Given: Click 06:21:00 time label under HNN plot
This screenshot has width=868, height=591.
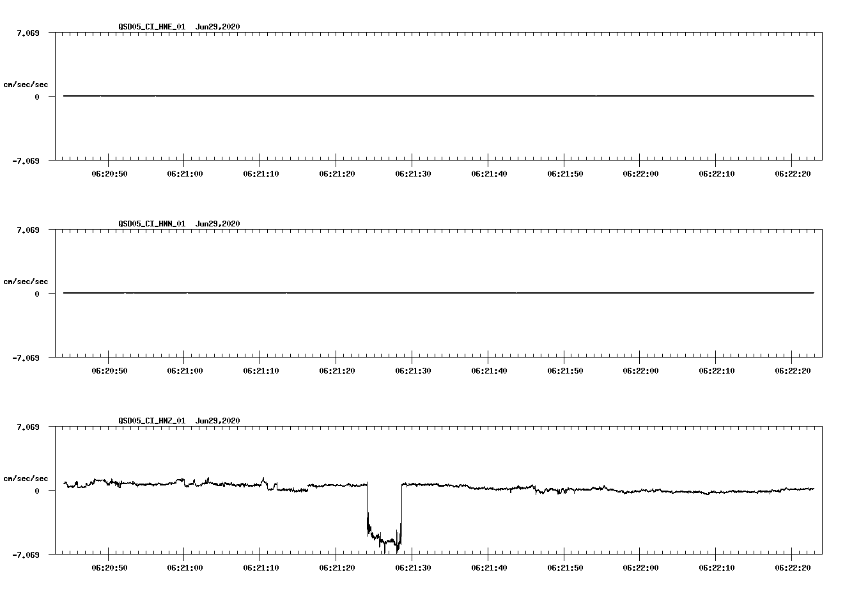Looking at the screenshot, I should point(185,371).
